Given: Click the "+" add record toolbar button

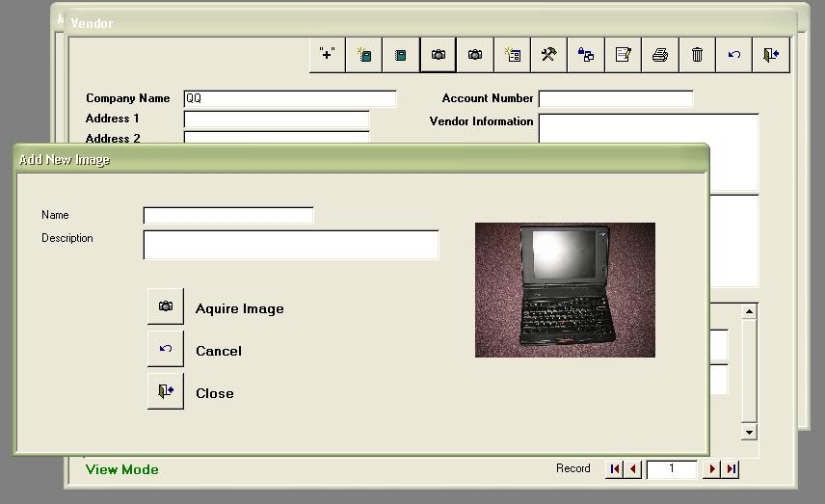Looking at the screenshot, I should (x=328, y=55).
